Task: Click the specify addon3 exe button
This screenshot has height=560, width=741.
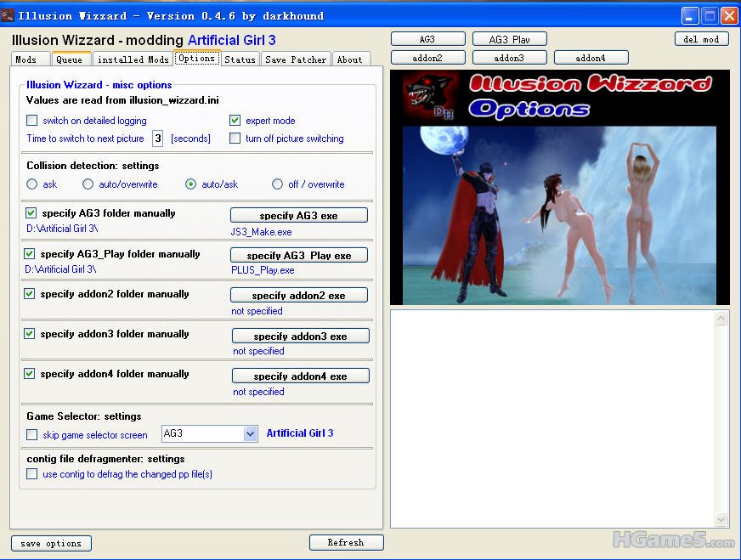Action: click(x=301, y=336)
